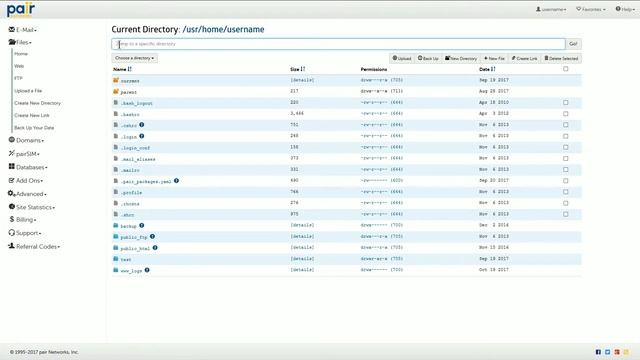Viewport: 640px width, 360px height.
Task: Expand the Site Statistics sidebar menu
Action: (32, 207)
